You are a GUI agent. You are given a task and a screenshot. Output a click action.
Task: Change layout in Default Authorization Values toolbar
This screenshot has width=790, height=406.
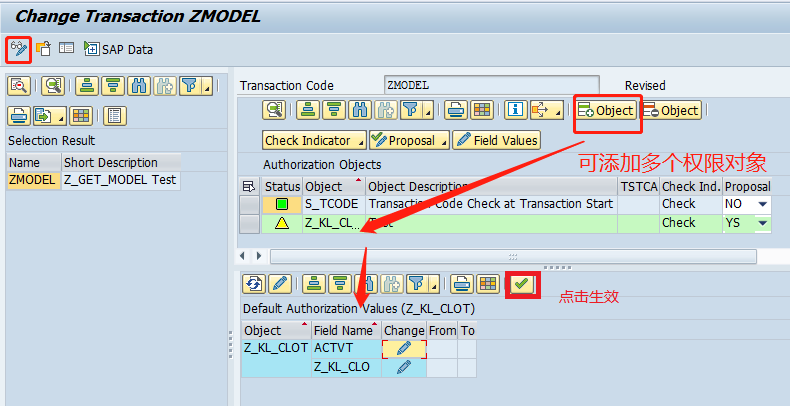pos(488,284)
